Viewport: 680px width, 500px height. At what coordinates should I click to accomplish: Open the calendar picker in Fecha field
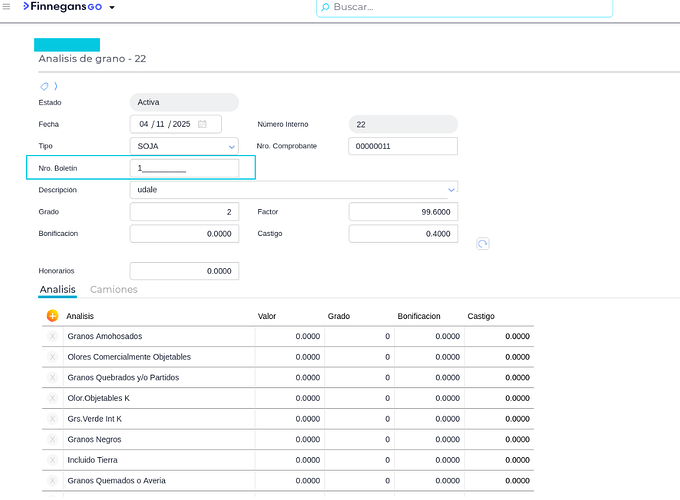pyautogui.click(x=203, y=124)
